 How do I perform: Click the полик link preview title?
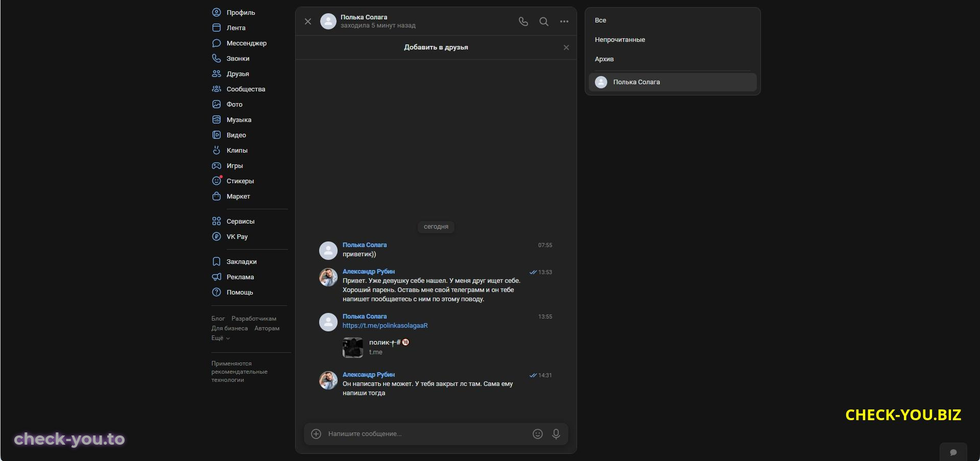pyautogui.click(x=389, y=343)
